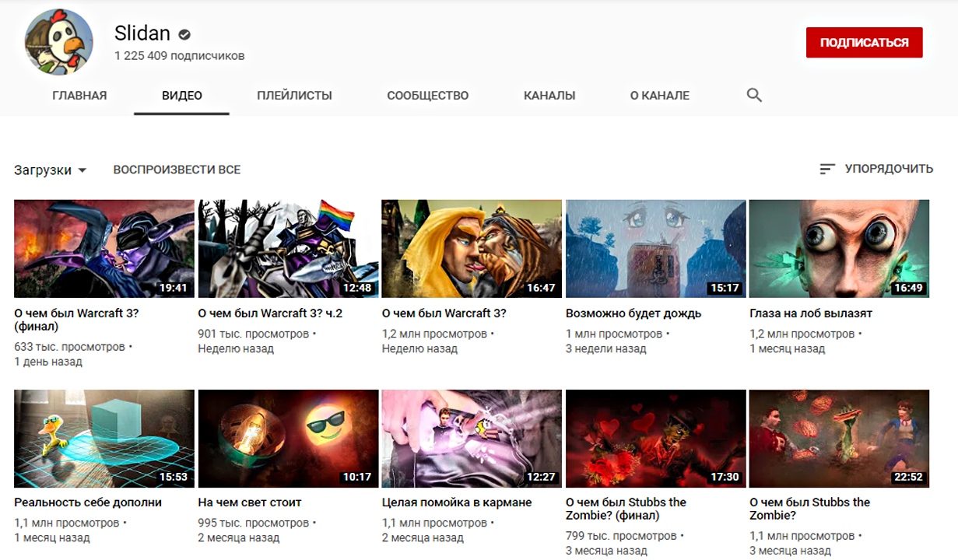958x560 pixels.
Task: Click the 'Реальность себе дополни' video thumbnail
Action: 104,439
